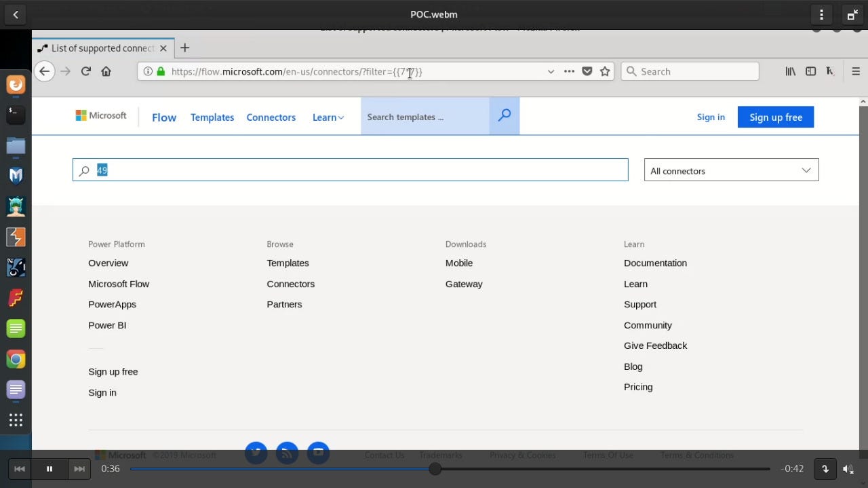
Task: Open Power BI footer link
Action: pos(107,325)
